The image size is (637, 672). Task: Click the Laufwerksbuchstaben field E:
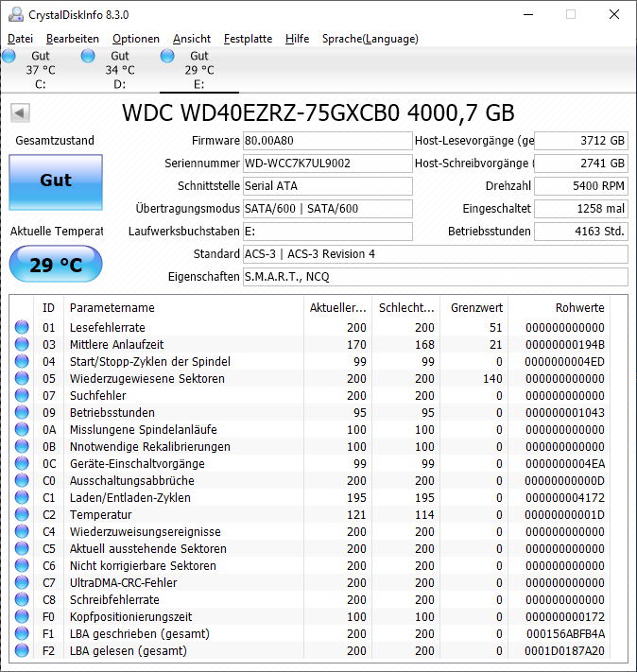click(x=328, y=232)
